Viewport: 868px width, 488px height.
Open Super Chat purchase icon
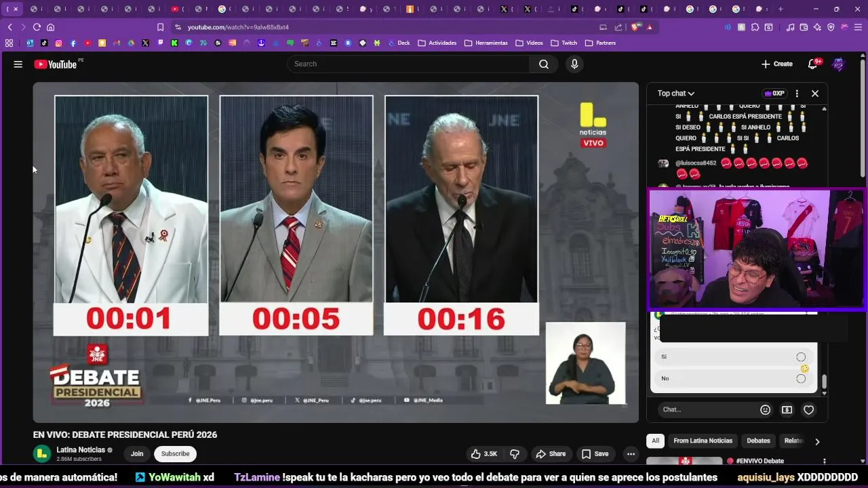(x=787, y=409)
